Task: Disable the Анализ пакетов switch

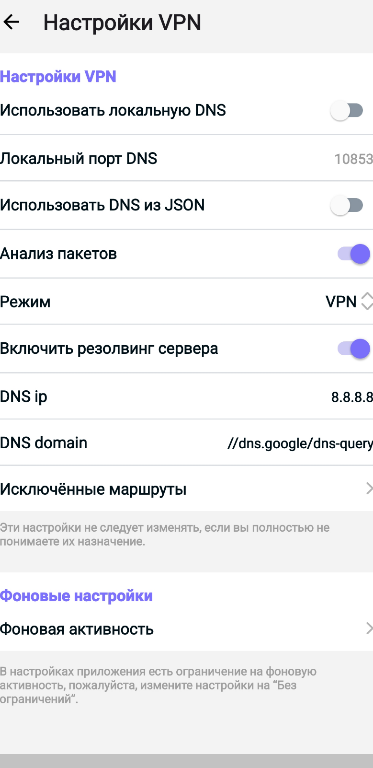Action: tap(353, 254)
